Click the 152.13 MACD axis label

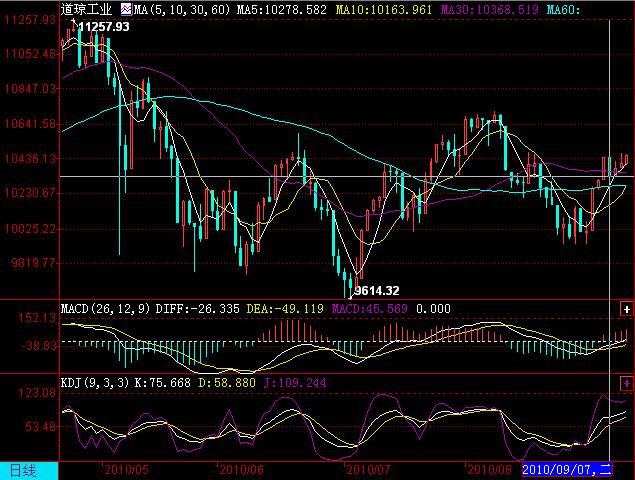click(x=36, y=318)
